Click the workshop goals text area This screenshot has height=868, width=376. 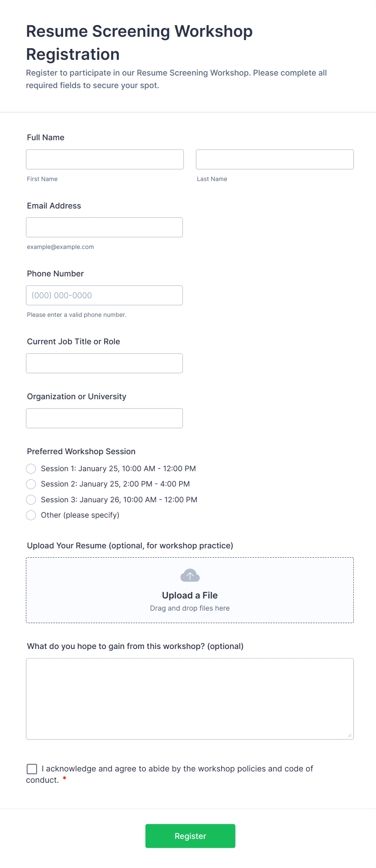point(190,699)
